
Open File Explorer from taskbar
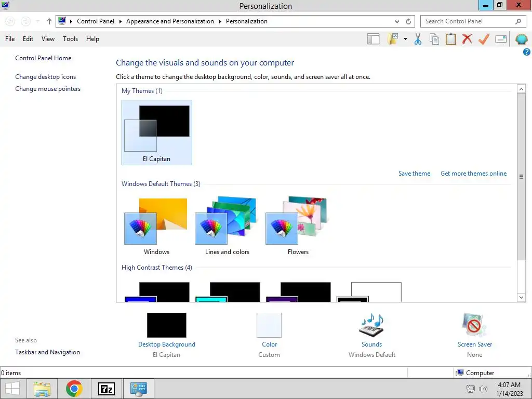click(42, 389)
